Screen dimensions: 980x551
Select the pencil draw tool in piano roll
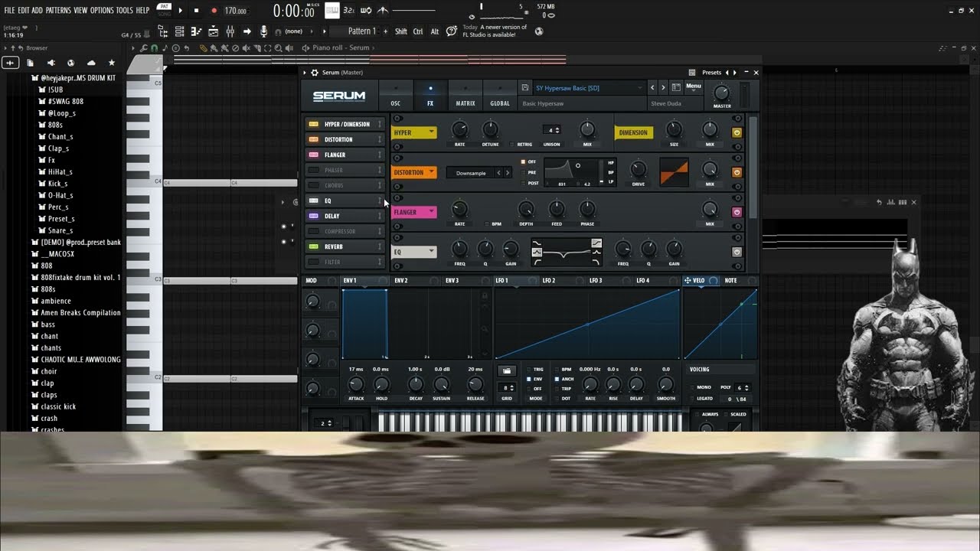[x=203, y=47]
